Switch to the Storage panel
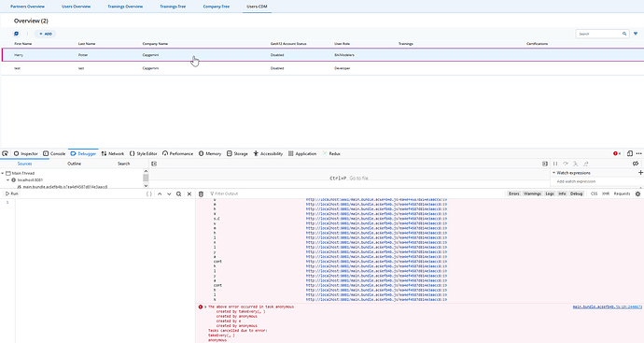 237,153
